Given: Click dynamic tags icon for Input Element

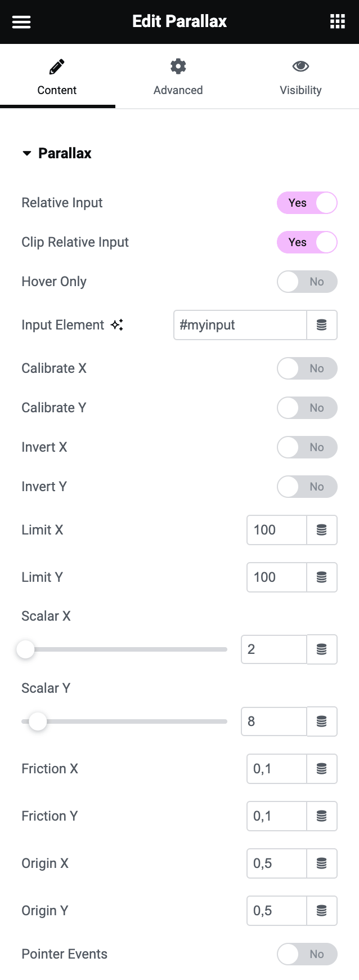Looking at the screenshot, I should pos(322,325).
